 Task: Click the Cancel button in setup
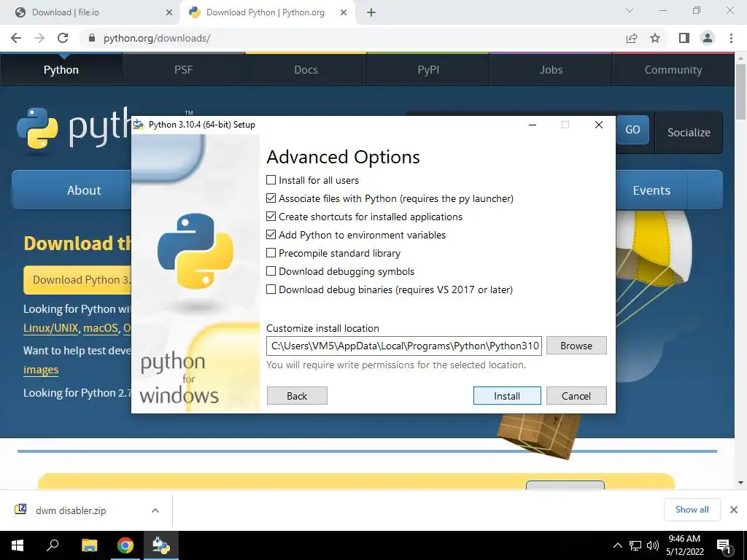coord(576,396)
